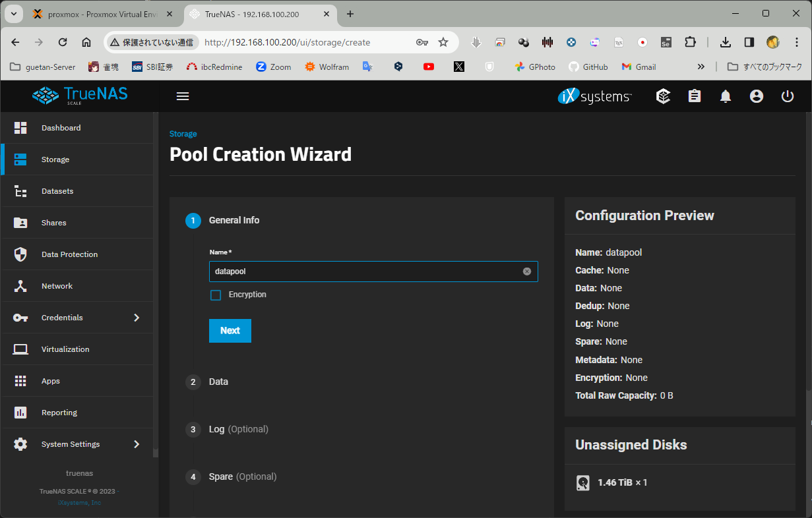Image resolution: width=812 pixels, height=518 pixels.
Task: Click the TrueCommand status icon
Action: coord(664,96)
